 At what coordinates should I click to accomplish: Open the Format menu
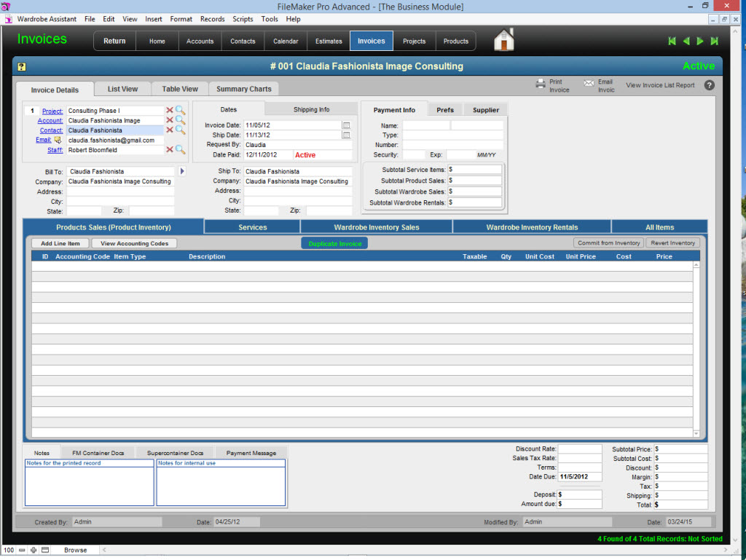[181, 19]
